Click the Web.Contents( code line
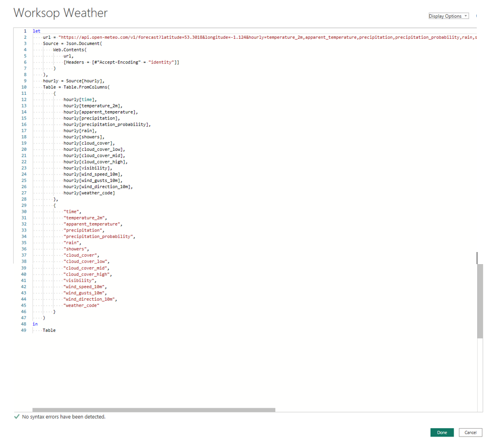Image resolution: width=503 pixels, height=448 pixels. click(x=72, y=50)
